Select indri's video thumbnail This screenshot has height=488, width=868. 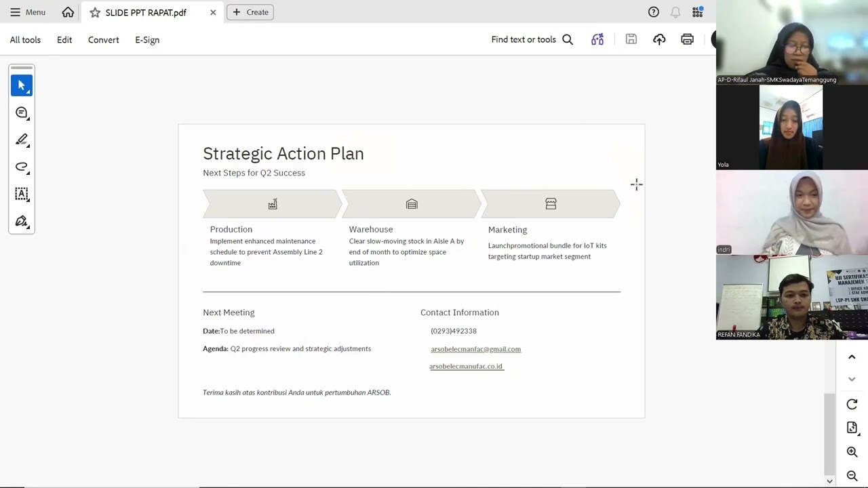[x=792, y=212]
